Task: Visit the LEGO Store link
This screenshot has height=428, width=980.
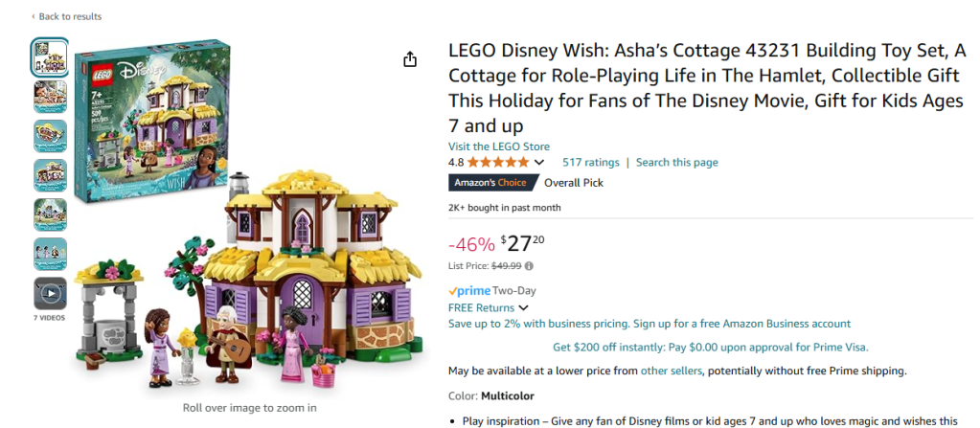Action: (499, 146)
